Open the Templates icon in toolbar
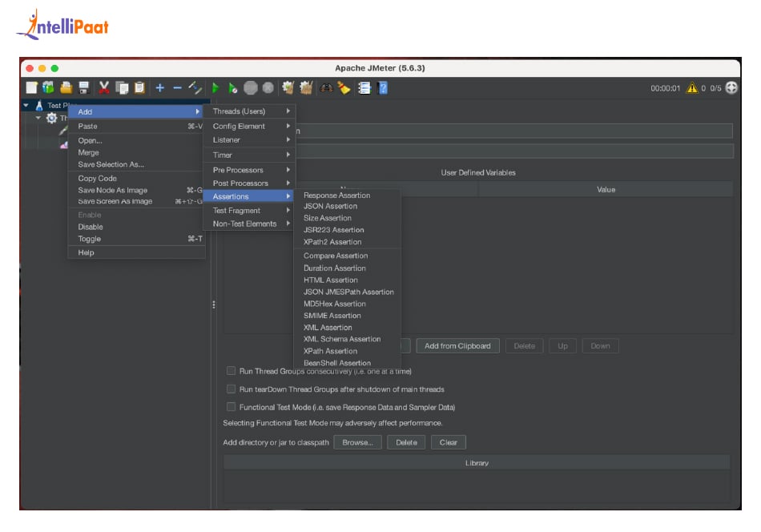 point(48,88)
